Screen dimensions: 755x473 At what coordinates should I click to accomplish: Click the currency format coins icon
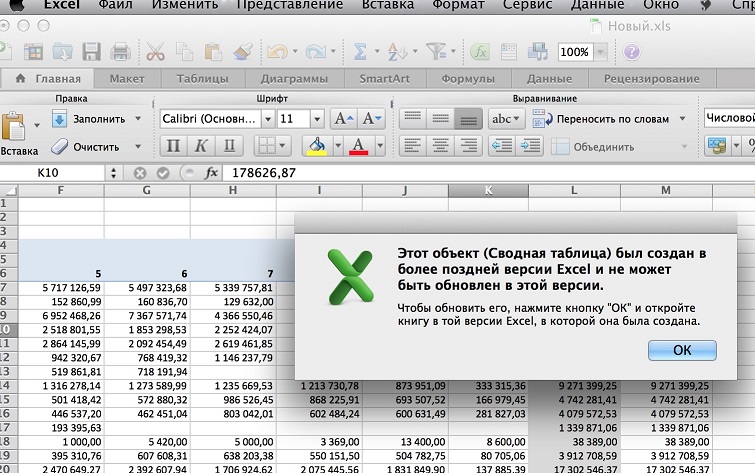tap(717, 146)
